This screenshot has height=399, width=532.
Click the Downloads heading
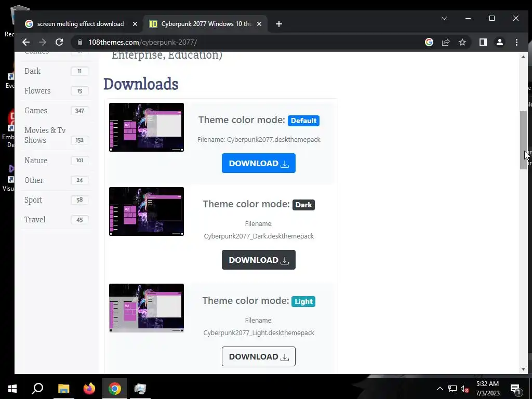pos(141,84)
